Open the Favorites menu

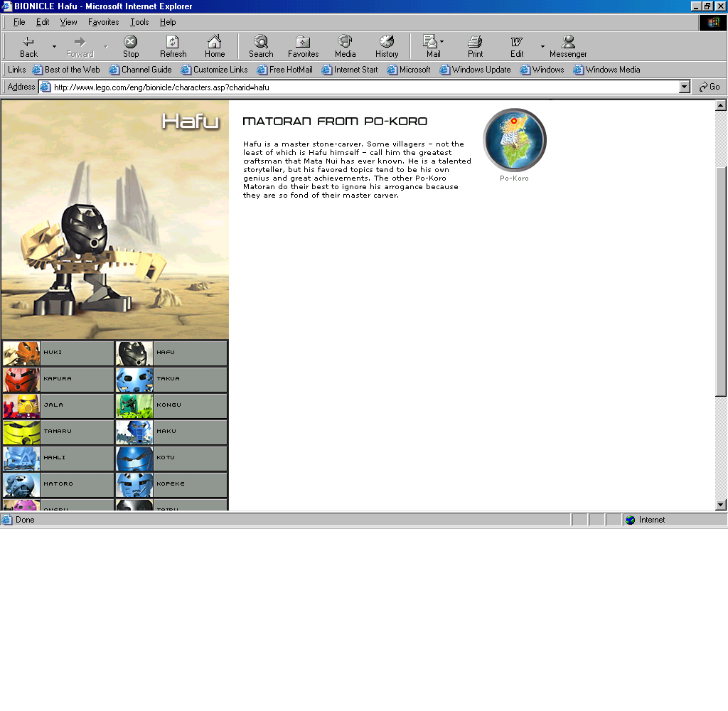click(104, 22)
